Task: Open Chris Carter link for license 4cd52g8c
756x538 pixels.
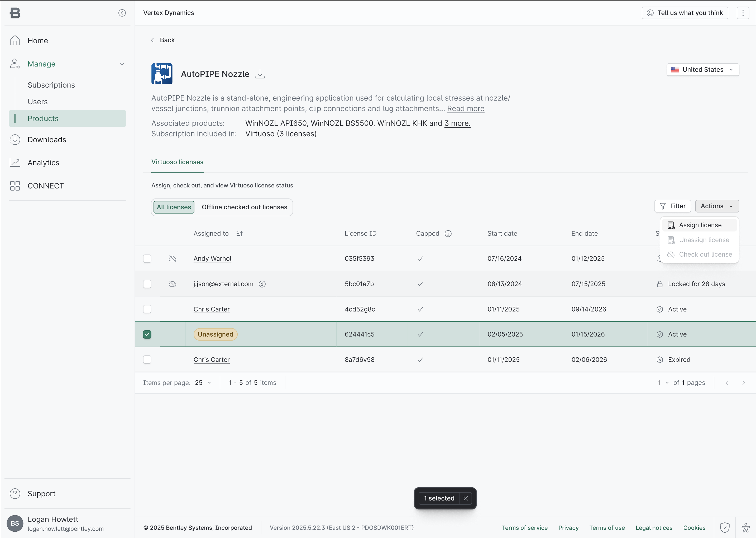Action: (x=212, y=309)
